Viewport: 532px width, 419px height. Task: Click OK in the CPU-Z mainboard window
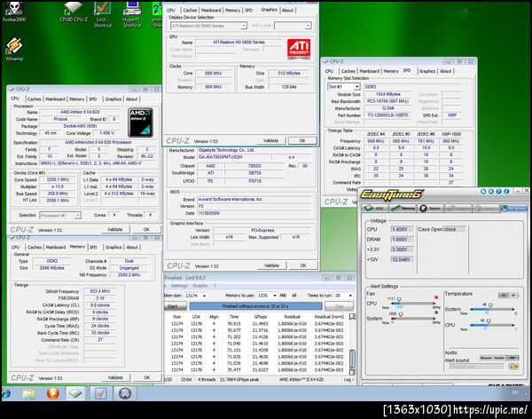303,265
